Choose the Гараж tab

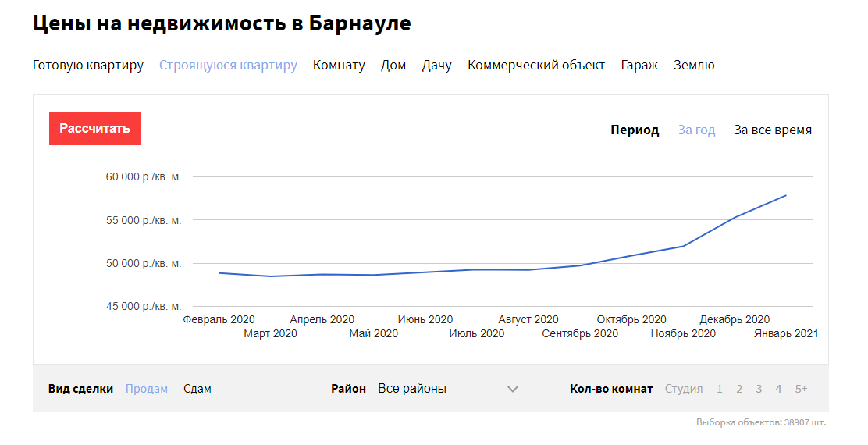[x=639, y=66]
